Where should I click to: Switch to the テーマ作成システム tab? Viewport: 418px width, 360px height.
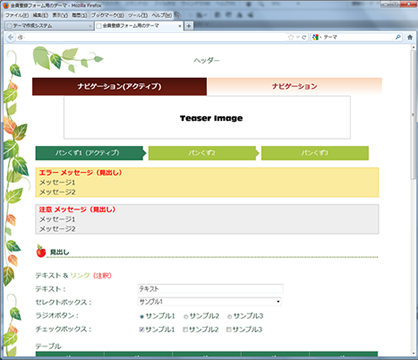coord(49,26)
